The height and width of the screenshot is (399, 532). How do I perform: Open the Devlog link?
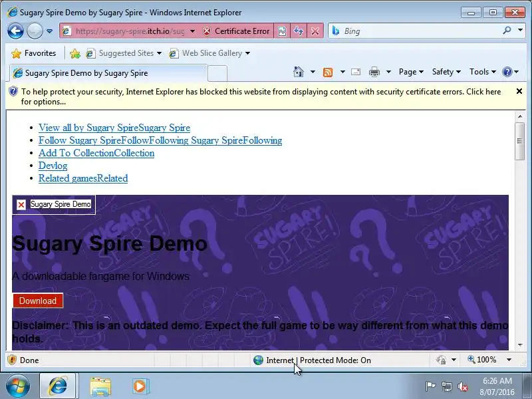53,166
